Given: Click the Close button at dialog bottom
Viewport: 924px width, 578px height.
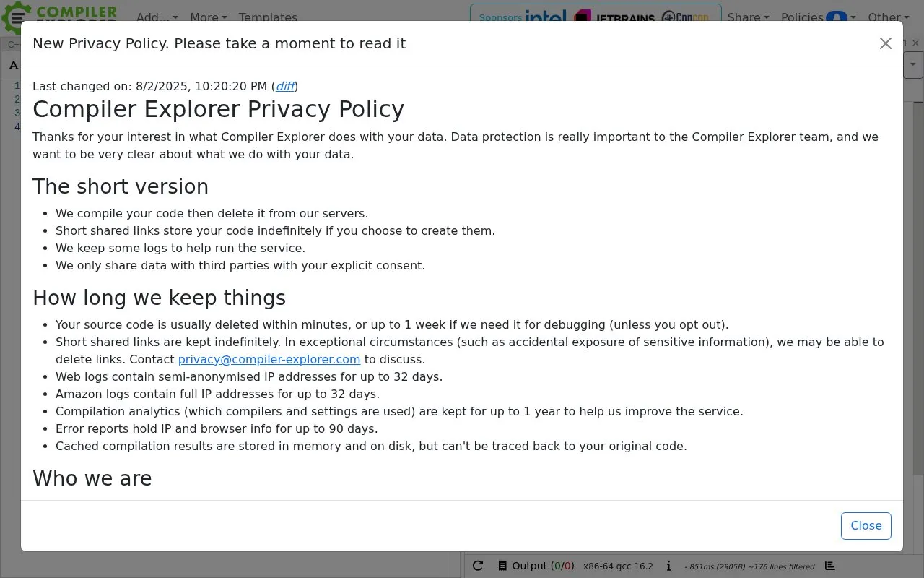Looking at the screenshot, I should (x=866, y=526).
